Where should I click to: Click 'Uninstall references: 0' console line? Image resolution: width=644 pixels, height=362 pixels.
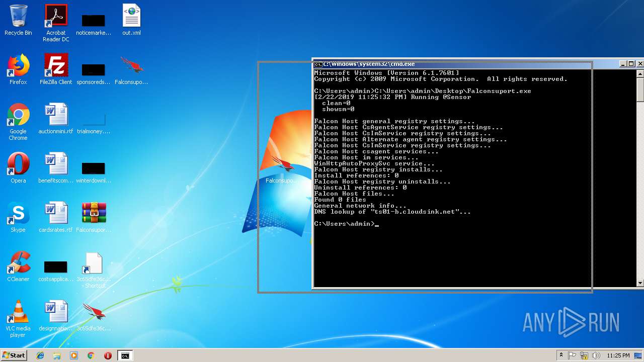(x=360, y=188)
